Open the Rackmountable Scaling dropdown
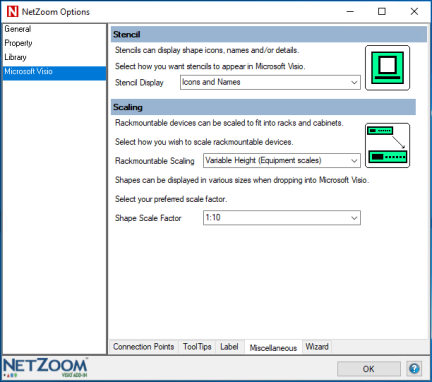Viewport: 432px width, 382px height. tap(282, 161)
